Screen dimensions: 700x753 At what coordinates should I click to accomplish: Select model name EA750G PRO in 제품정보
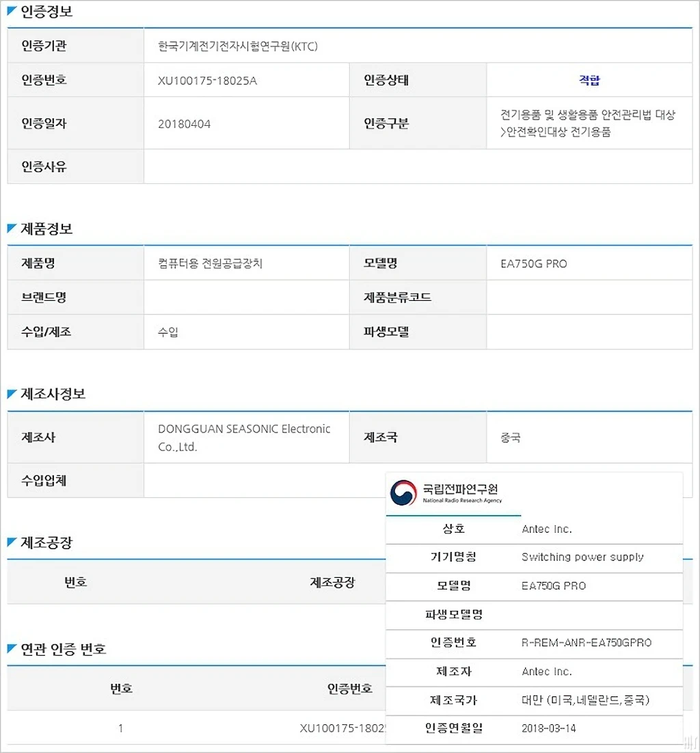[x=533, y=263]
